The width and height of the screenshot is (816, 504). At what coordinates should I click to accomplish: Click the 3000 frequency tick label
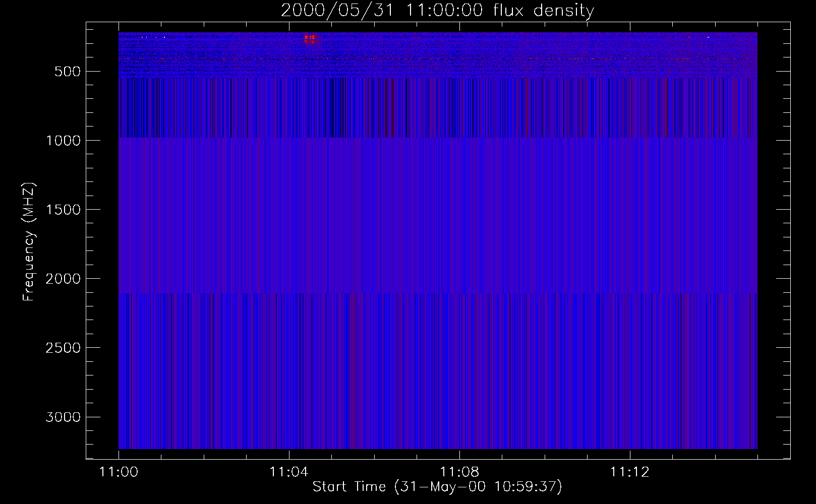(63, 417)
